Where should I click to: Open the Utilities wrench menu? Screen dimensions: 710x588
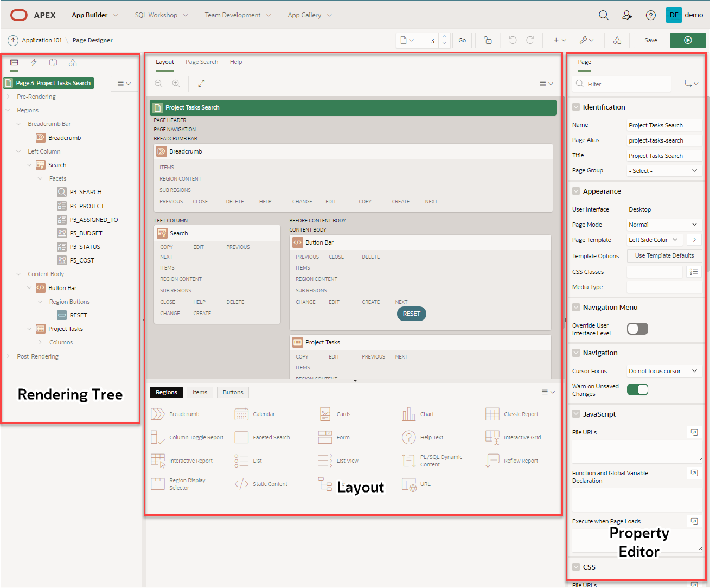pos(586,40)
